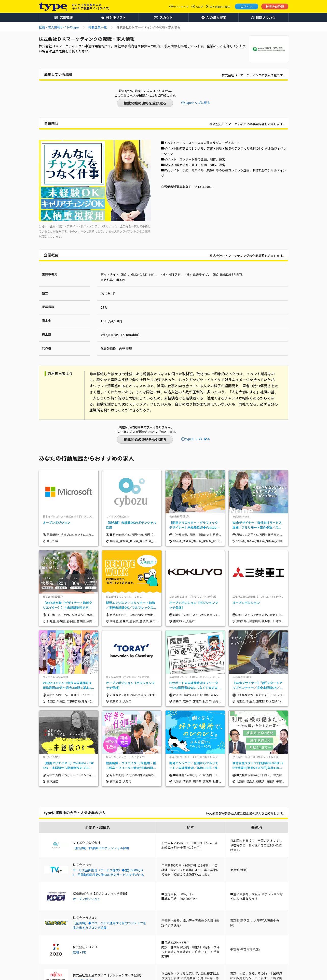The image size is (327, 980).
Task: Open the 検討中リスト navigation item
Action: pos(113,18)
